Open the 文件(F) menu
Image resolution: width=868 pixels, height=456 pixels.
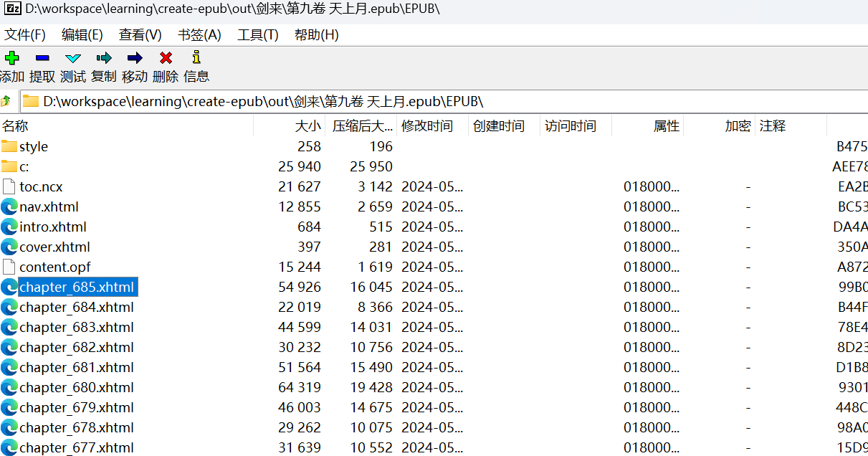(25, 34)
